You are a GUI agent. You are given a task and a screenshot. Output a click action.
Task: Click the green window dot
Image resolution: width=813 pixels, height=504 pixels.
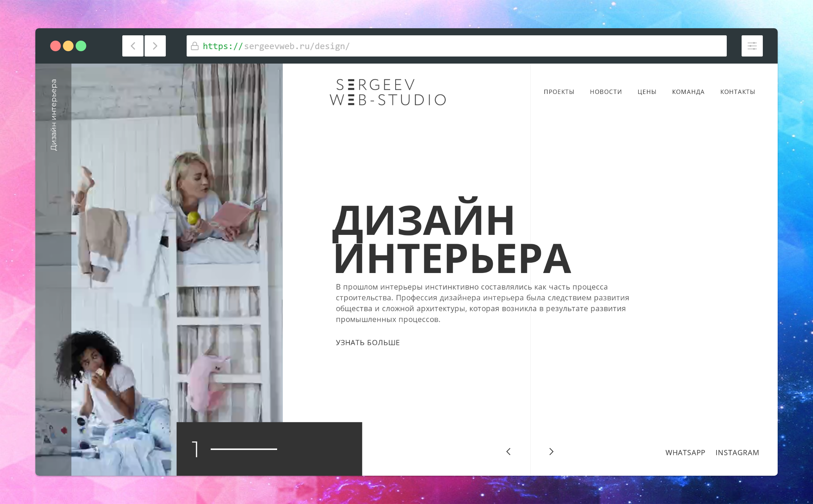click(x=81, y=46)
